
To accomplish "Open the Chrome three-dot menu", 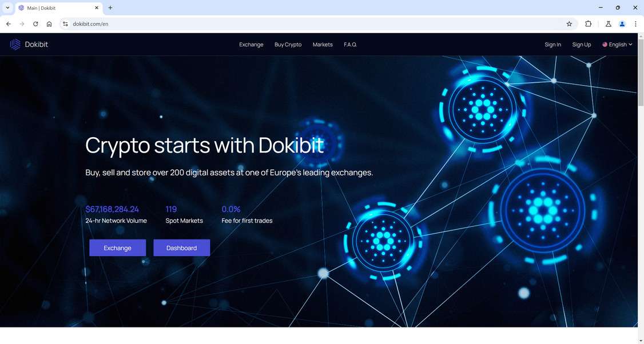I will (635, 24).
